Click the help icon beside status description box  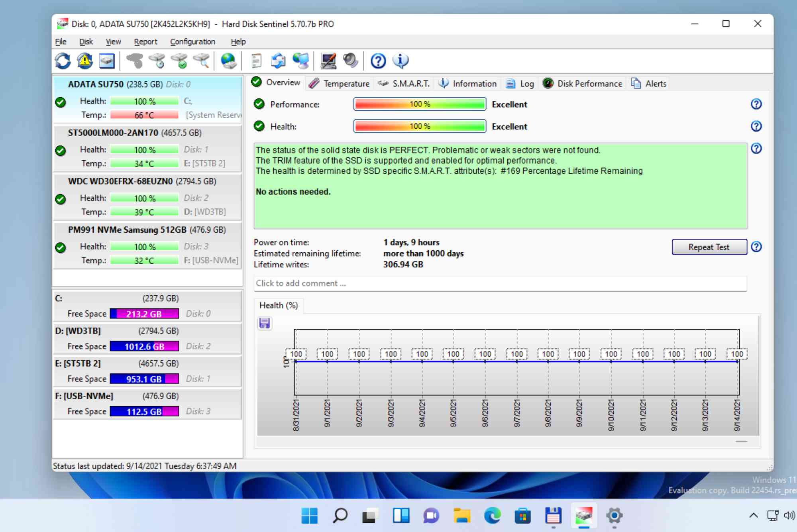tap(756, 149)
